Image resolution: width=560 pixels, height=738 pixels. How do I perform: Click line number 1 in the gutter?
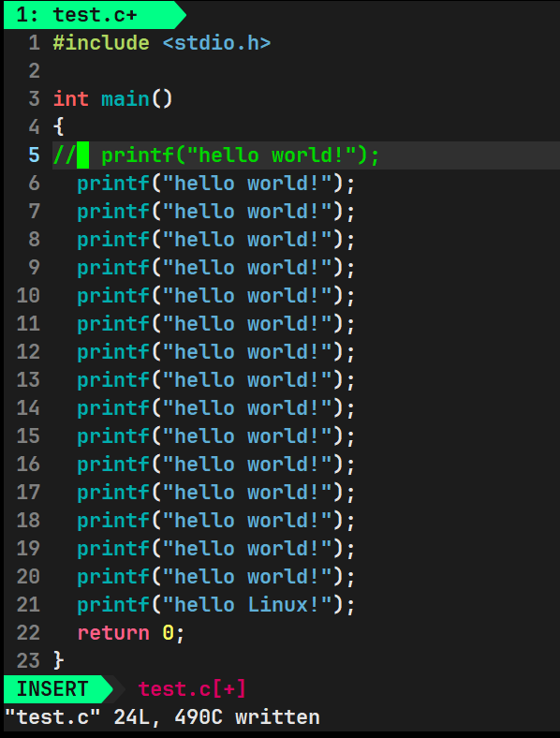tap(35, 43)
